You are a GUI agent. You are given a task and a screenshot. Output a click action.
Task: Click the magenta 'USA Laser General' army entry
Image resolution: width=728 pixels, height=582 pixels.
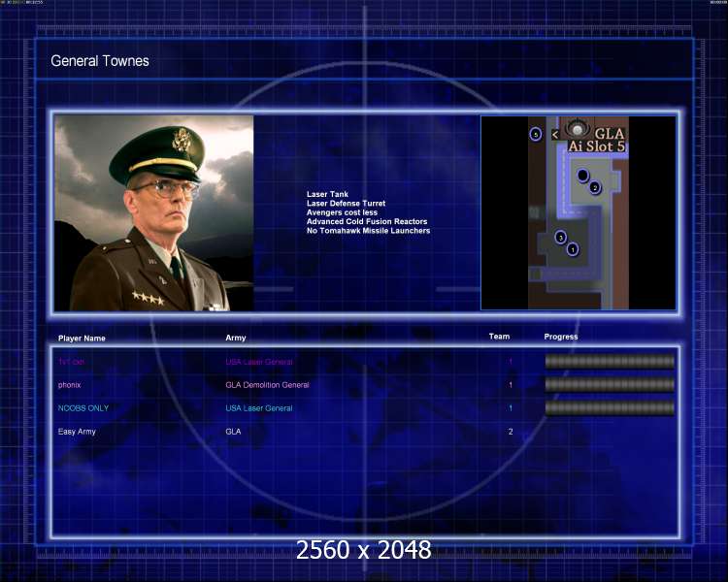coord(259,362)
